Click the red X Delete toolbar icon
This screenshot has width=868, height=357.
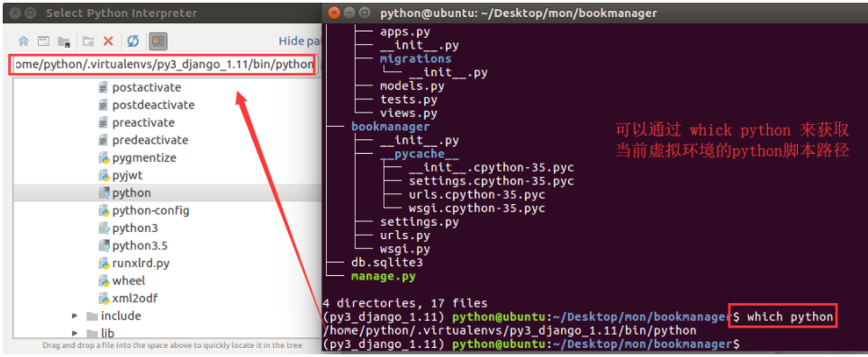click(x=108, y=41)
